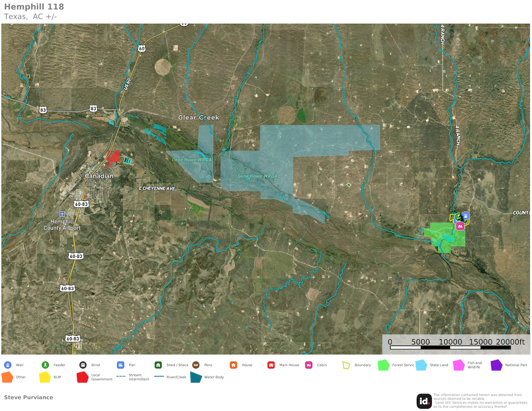Click the purple National Park swatch
The width and height of the screenshot is (532, 411).
(x=496, y=365)
